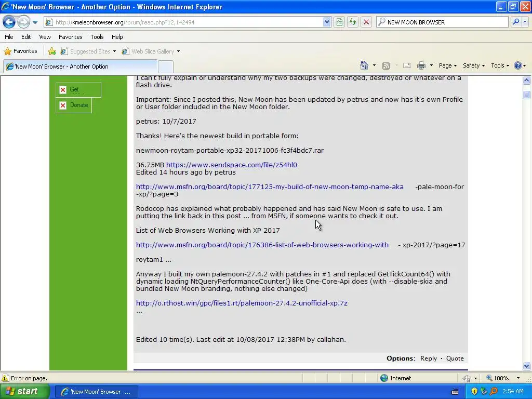This screenshot has width=532, height=399.
Task: Click the vertical scrollbar thumb
Action: (x=527, y=95)
